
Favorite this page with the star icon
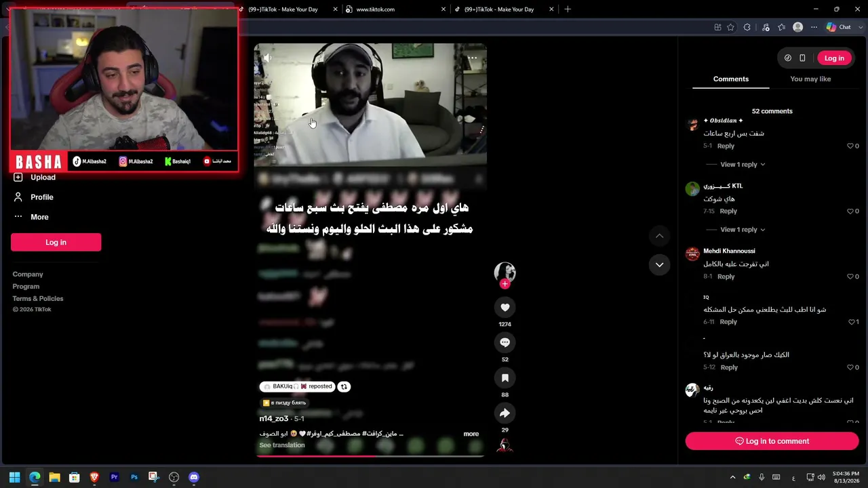pyautogui.click(x=730, y=27)
